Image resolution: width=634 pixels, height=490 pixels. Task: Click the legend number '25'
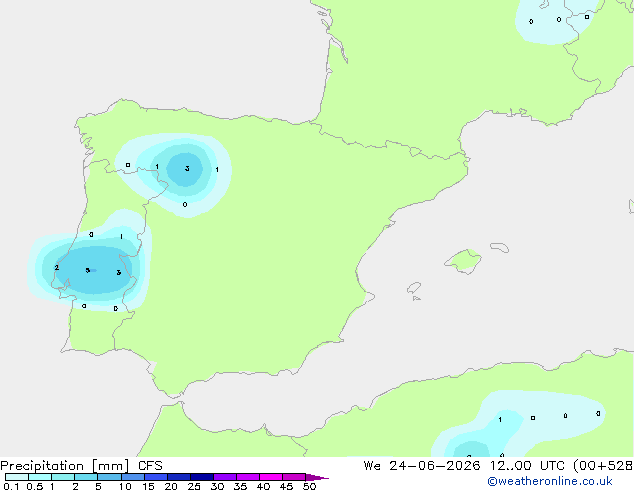(x=194, y=486)
